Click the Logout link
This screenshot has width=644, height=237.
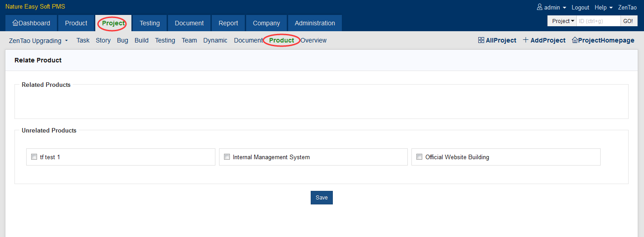[580, 7]
